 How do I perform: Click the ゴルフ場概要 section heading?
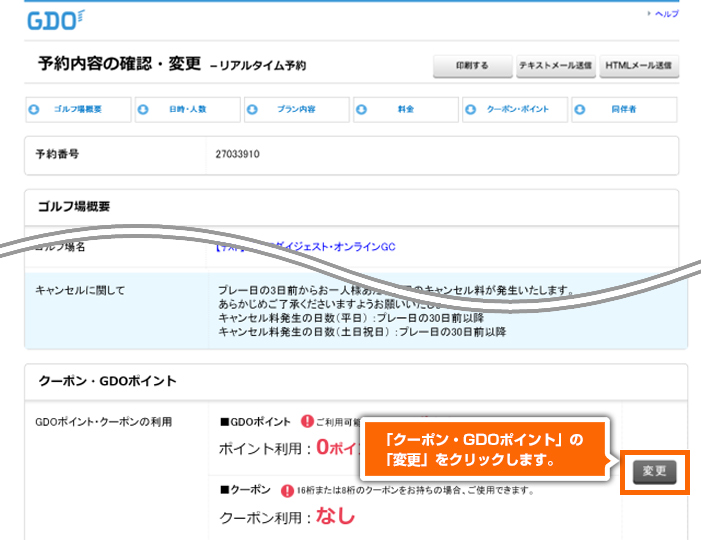pos(74,206)
